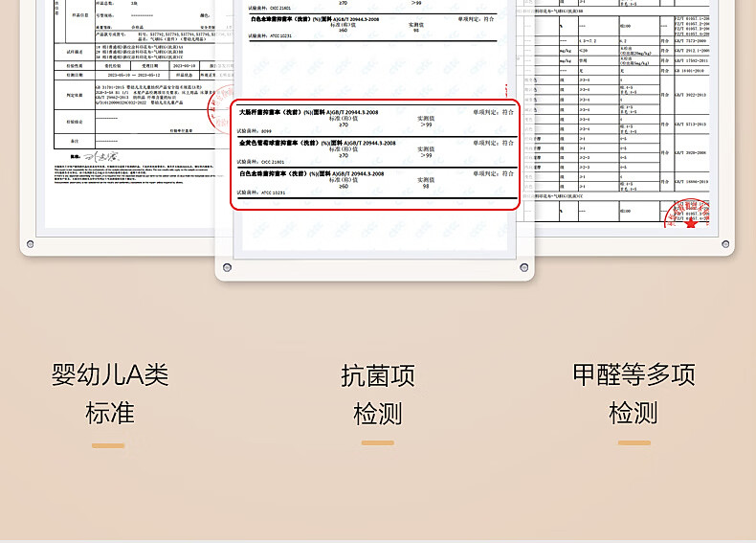
Task: Click the signature on left report
Action: [x=99, y=156]
